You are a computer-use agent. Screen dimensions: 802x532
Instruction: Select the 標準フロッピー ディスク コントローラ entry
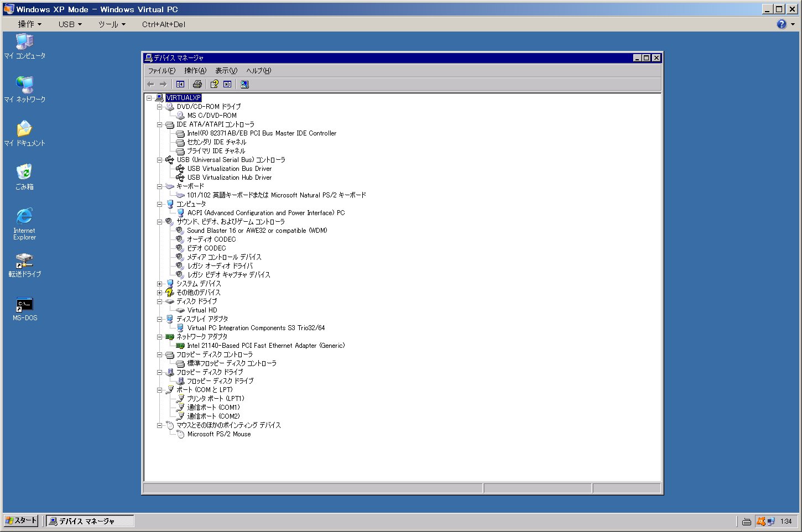coord(232,363)
